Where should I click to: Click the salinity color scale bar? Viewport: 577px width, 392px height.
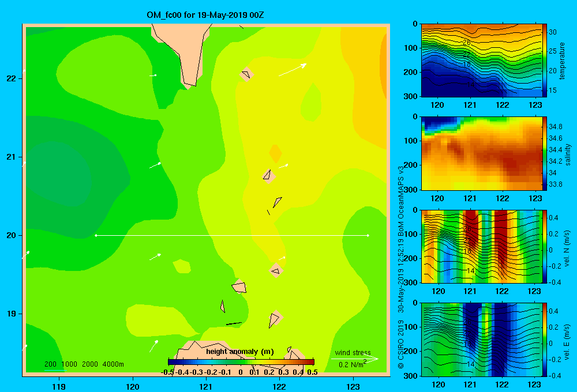coord(545,153)
